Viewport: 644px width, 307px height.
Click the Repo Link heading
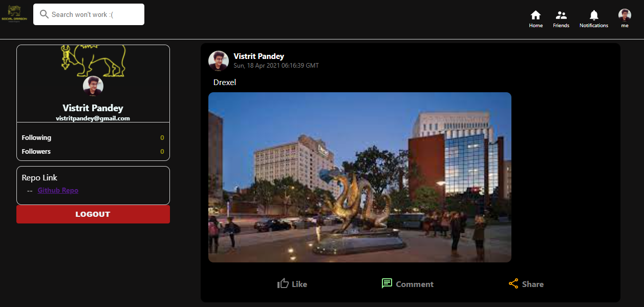point(39,177)
